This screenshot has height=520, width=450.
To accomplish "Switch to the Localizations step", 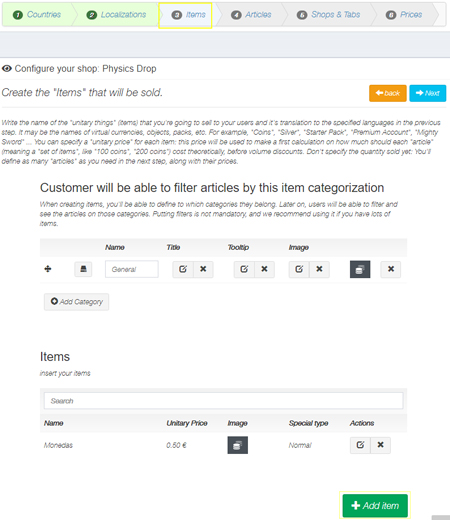I will 116,15.
